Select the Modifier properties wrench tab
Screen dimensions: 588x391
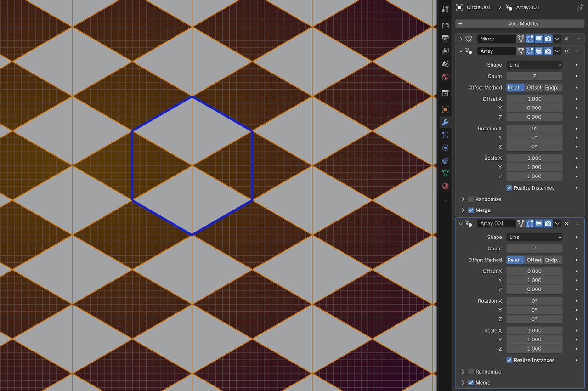pyautogui.click(x=445, y=123)
